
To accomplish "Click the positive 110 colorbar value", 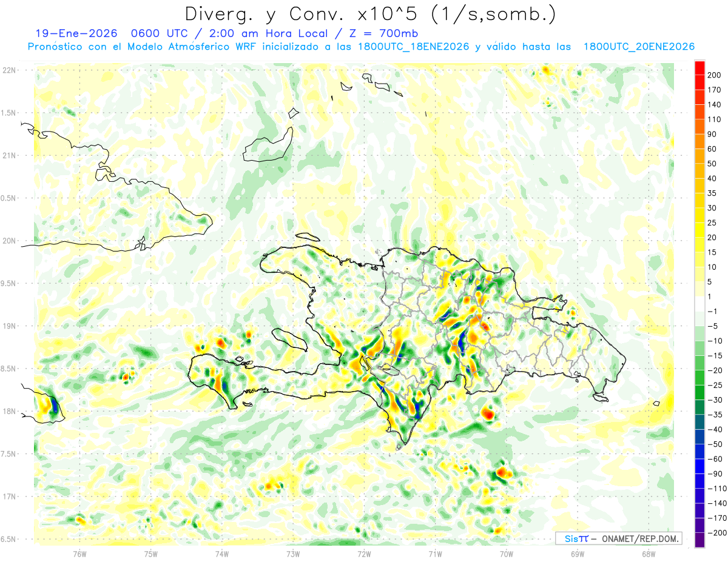I will (x=713, y=119).
